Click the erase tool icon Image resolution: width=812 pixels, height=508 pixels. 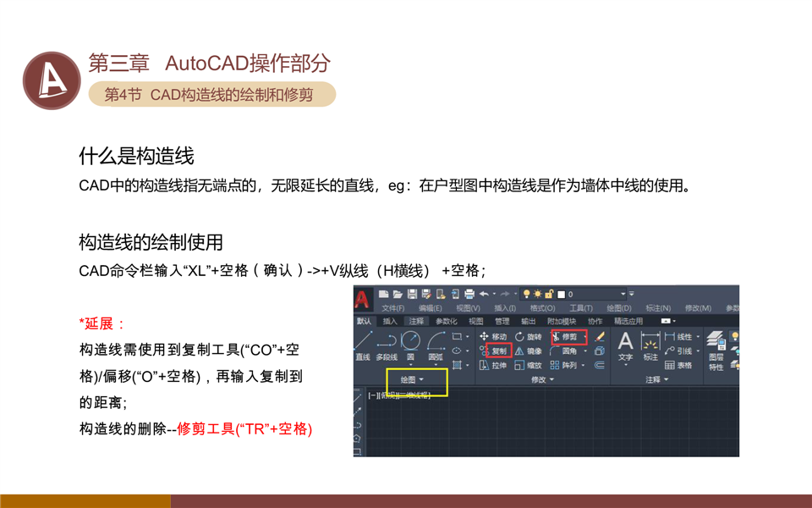[x=600, y=336]
